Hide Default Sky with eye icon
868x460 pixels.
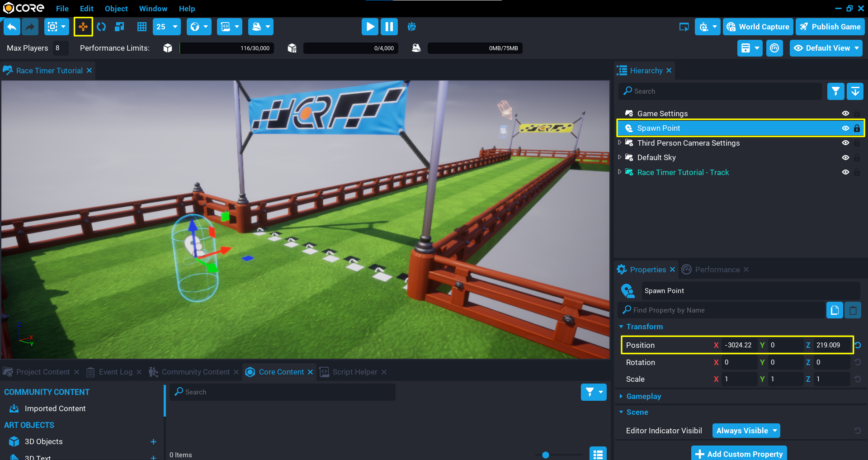(845, 158)
